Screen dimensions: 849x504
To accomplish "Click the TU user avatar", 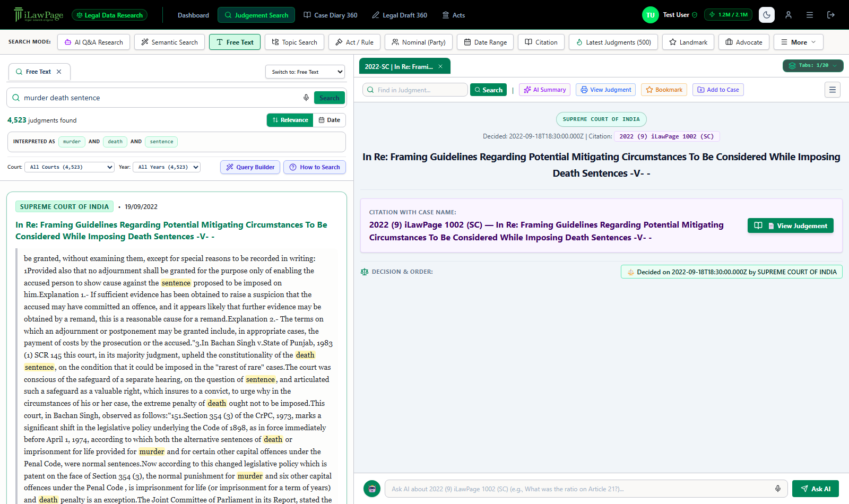I will point(651,15).
